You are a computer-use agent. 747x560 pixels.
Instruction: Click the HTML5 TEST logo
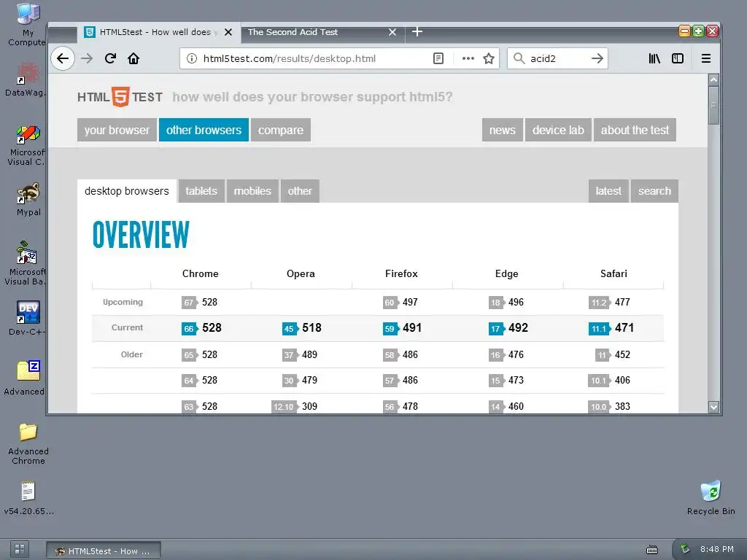click(120, 97)
